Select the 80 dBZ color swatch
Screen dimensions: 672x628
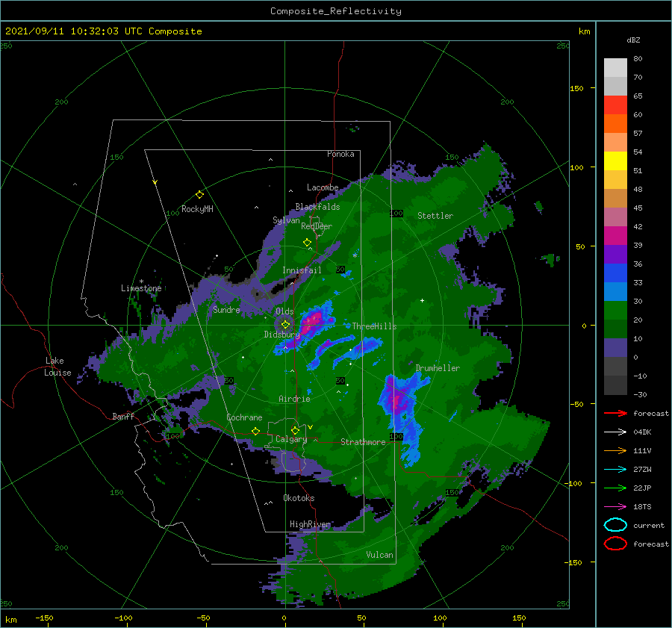[615, 68]
